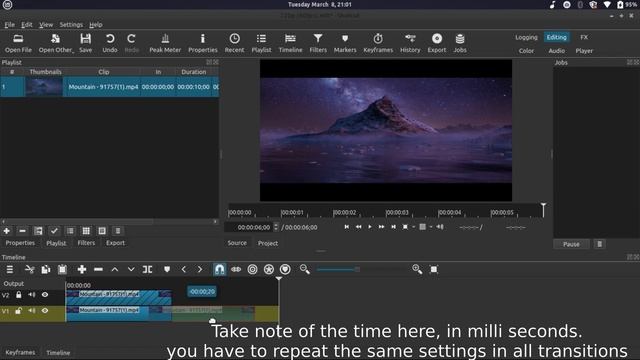Open the Keyframes panel from toolbar
Screen dimensions: 640x360
click(x=378, y=43)
